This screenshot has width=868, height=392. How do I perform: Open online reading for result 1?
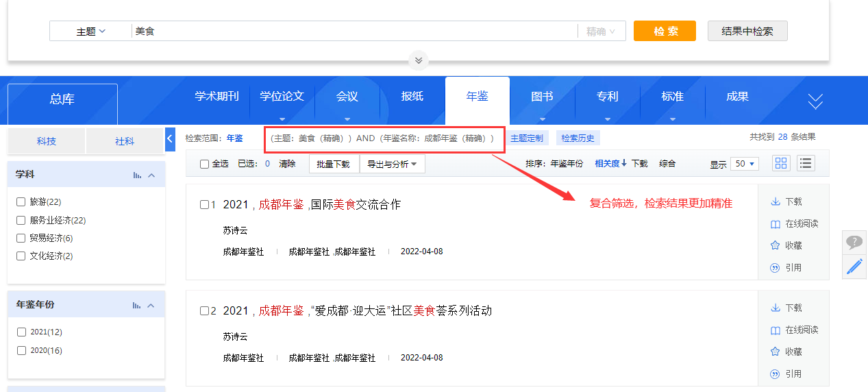(x=776, y=224)
